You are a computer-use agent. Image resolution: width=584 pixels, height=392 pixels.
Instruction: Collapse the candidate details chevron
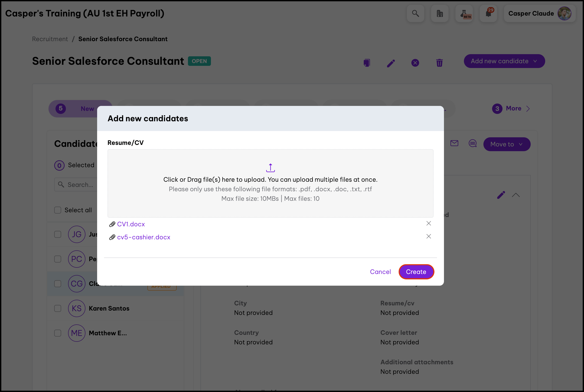click(x=516, y=195)
